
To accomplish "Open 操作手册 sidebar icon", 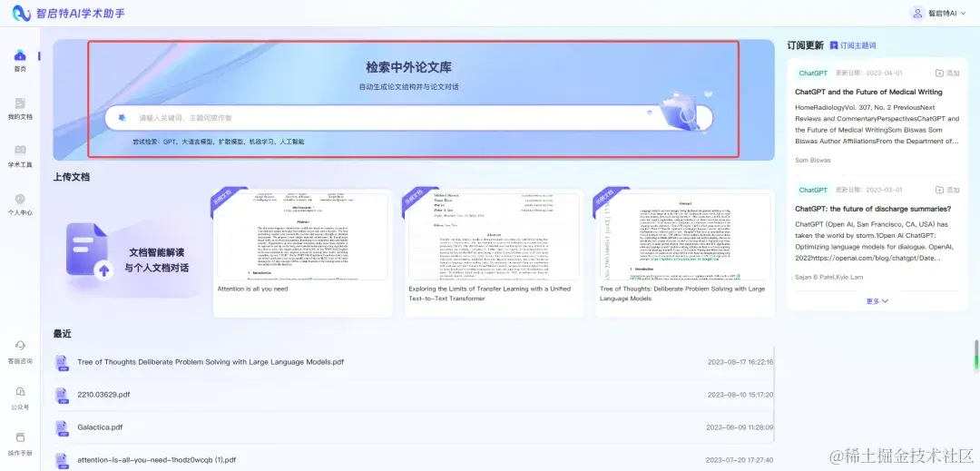I will 20,437.
